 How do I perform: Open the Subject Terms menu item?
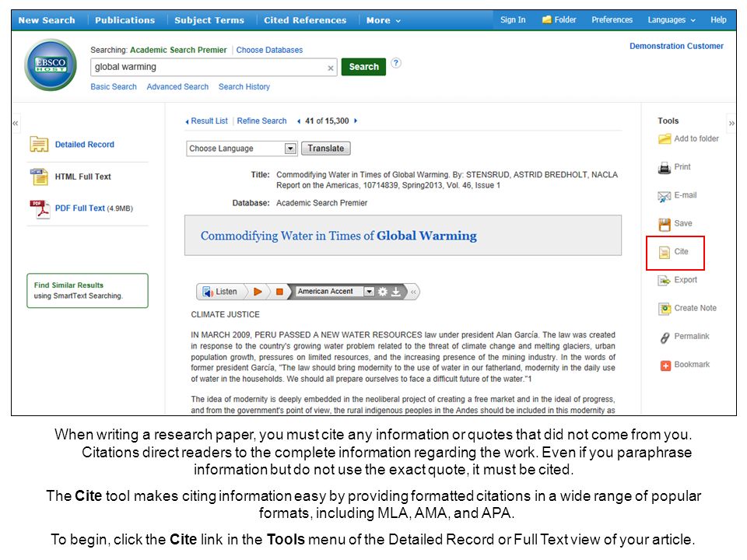tap(209, 20)
